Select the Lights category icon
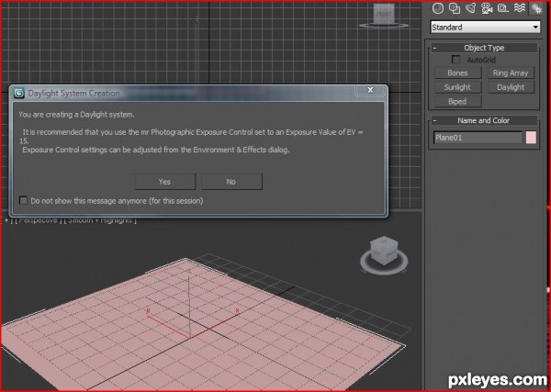This screenshot has width=551, height=392. click(x=470, y=8)
